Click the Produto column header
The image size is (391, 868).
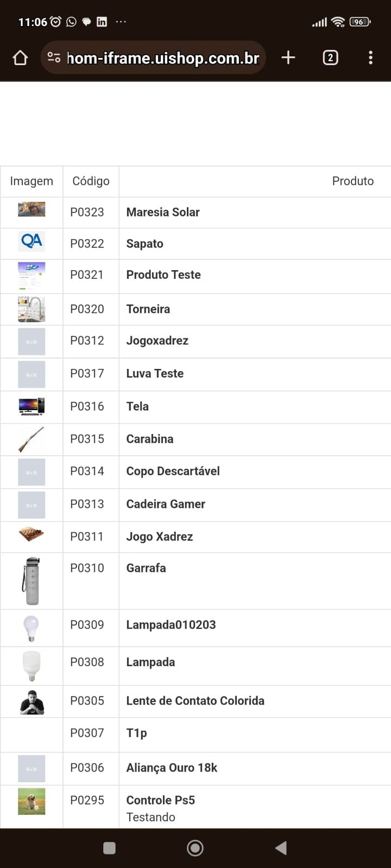(352, 181)
